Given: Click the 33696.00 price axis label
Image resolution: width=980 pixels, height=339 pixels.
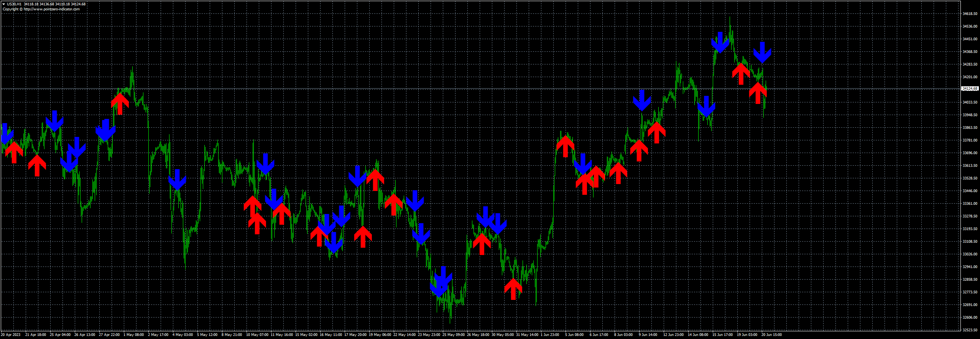Looking at the screenshot, I should [970, 153].
